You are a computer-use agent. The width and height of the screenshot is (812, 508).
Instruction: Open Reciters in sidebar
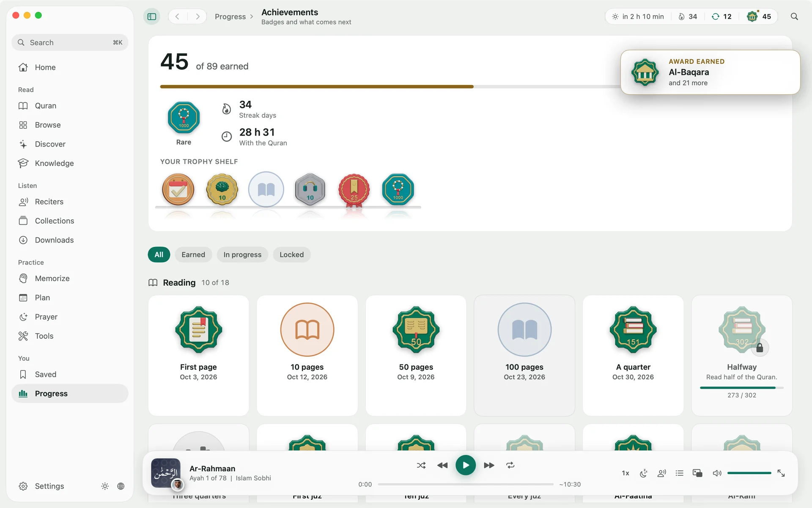coord(70,202)
